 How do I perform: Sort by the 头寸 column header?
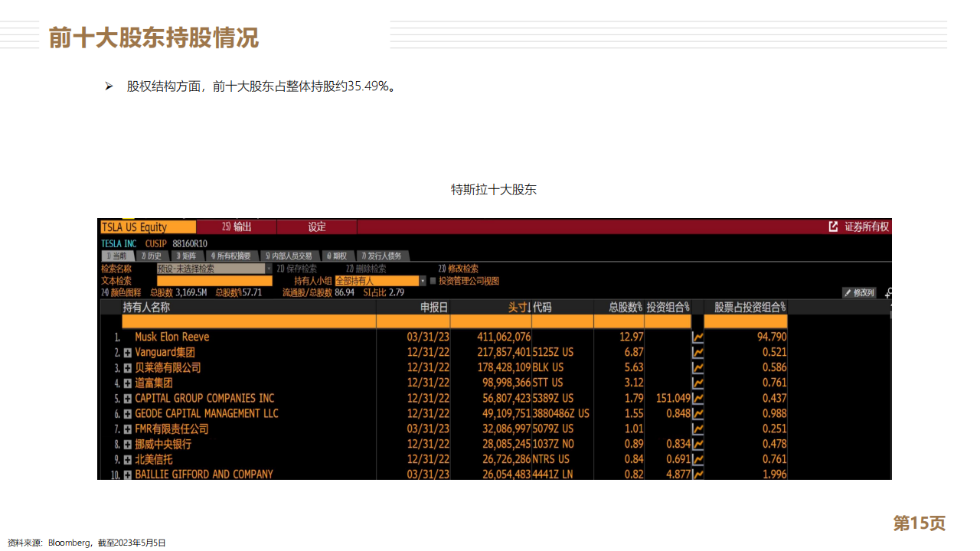(521, 307)
